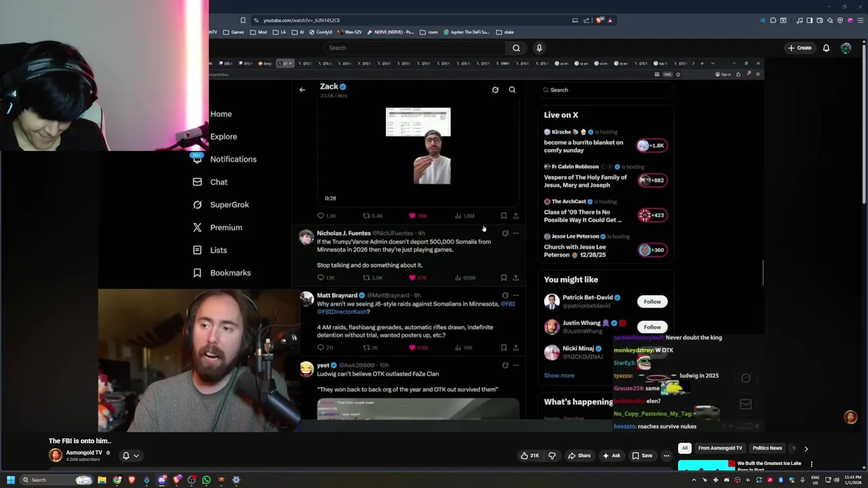This screenshot has height=488, width=868.
Task: Open YouTube video more actions ellipsis
Action: pos(667,455)
